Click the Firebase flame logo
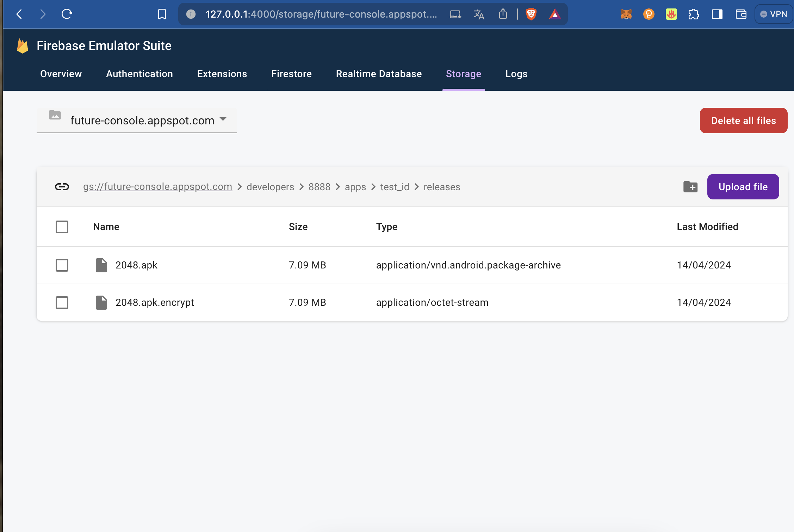Image resolution: width=794 pixels, height=532 pixels. tap(23, 46)
